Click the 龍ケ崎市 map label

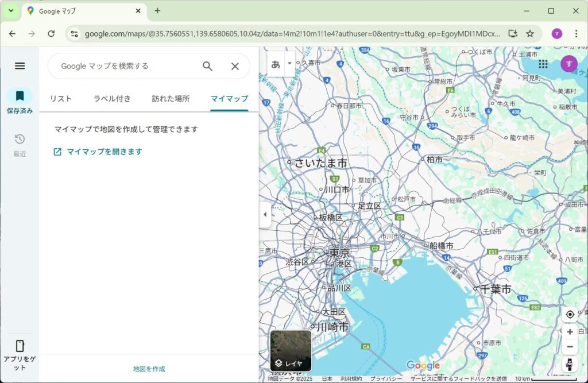[523, 138]
